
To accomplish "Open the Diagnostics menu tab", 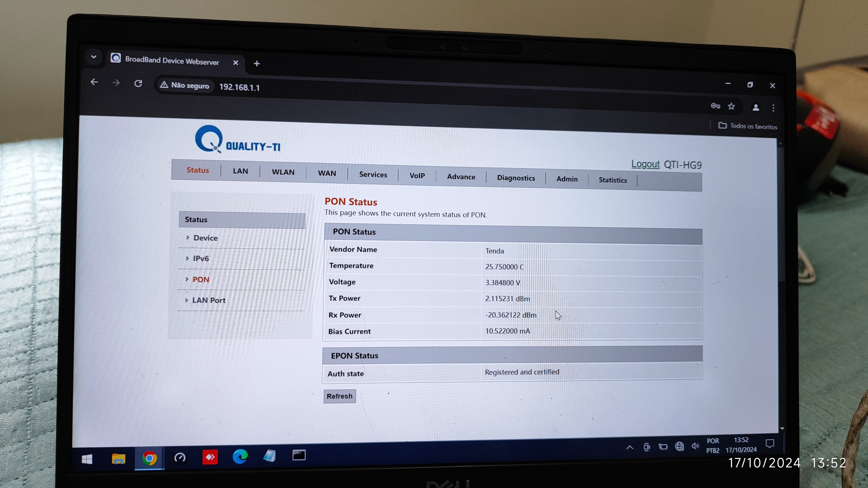I will tap(516, 178).
